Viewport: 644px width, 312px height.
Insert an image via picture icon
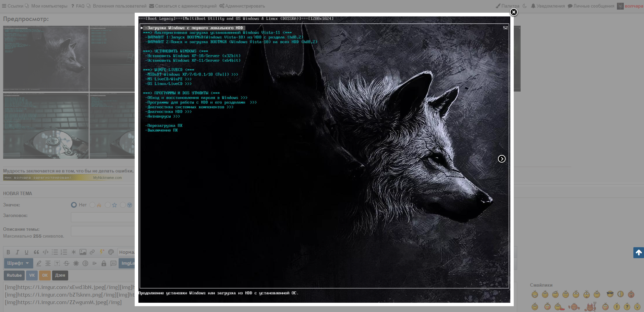(x=83, y=252)
